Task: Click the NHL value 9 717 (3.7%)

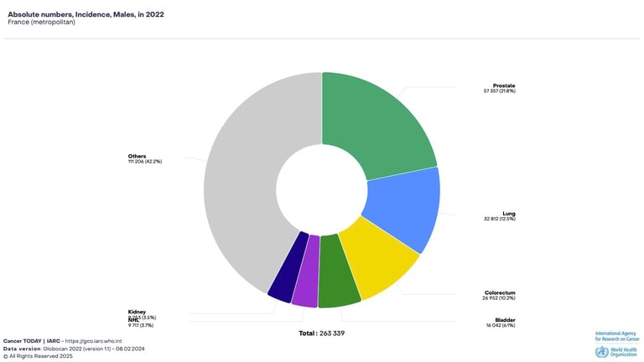Action: point(141,325)
